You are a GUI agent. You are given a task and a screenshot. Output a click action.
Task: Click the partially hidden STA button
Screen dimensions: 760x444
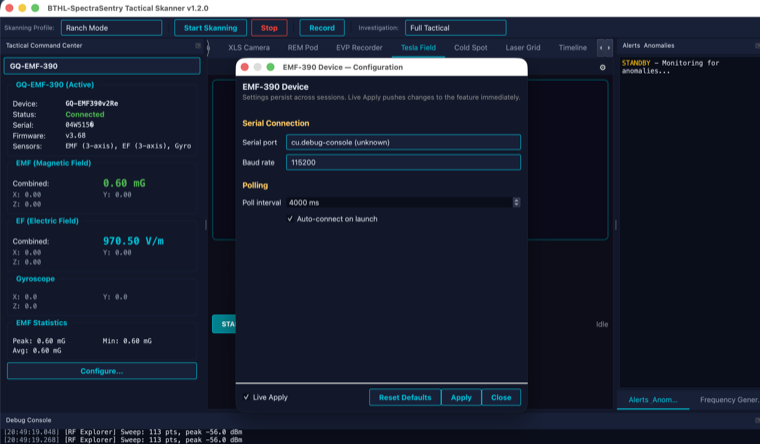tap(224, 324)
